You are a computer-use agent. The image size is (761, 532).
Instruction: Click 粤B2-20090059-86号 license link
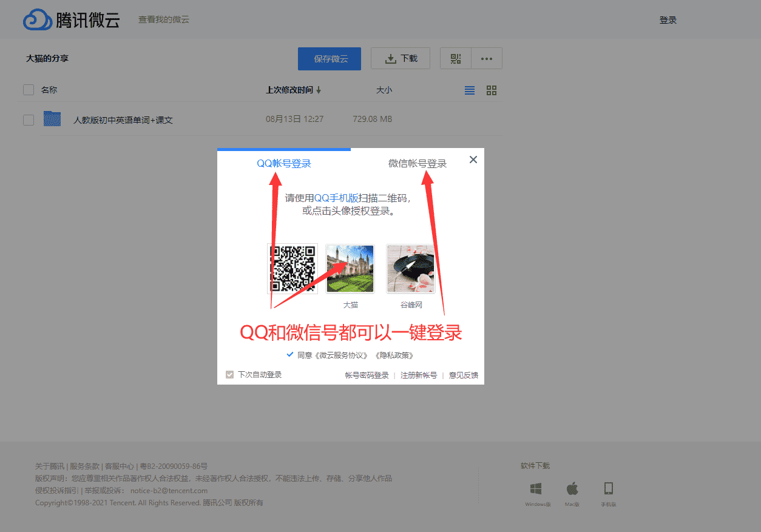tap(174, 466)
